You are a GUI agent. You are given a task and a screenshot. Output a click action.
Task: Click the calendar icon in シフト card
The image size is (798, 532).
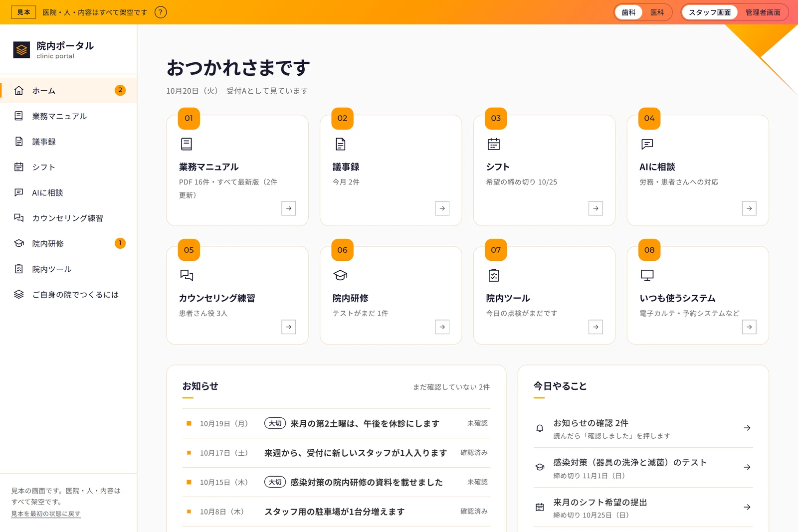(494, 144)
